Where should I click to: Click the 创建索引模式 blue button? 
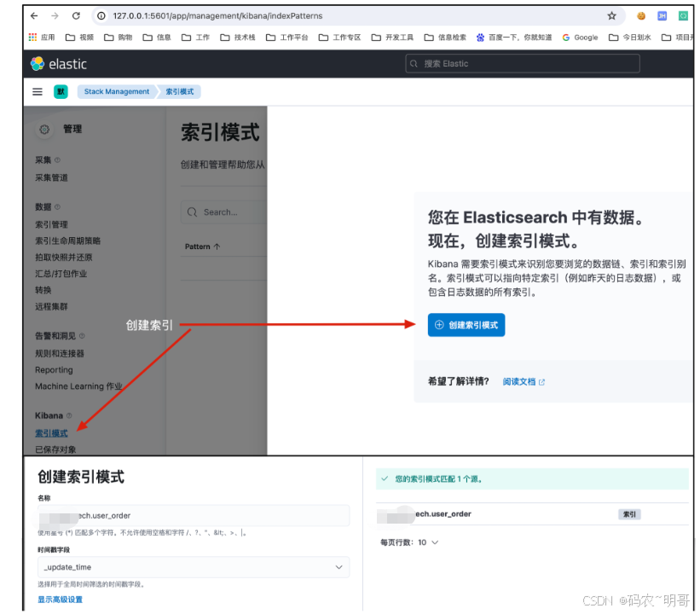[x=466, y=325]
